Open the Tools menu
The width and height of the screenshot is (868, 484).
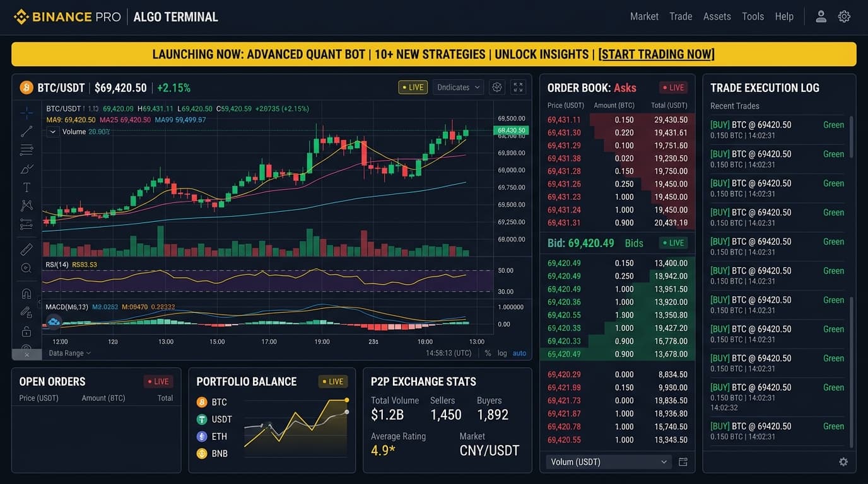pyautogui.click(x=753, y=16)
